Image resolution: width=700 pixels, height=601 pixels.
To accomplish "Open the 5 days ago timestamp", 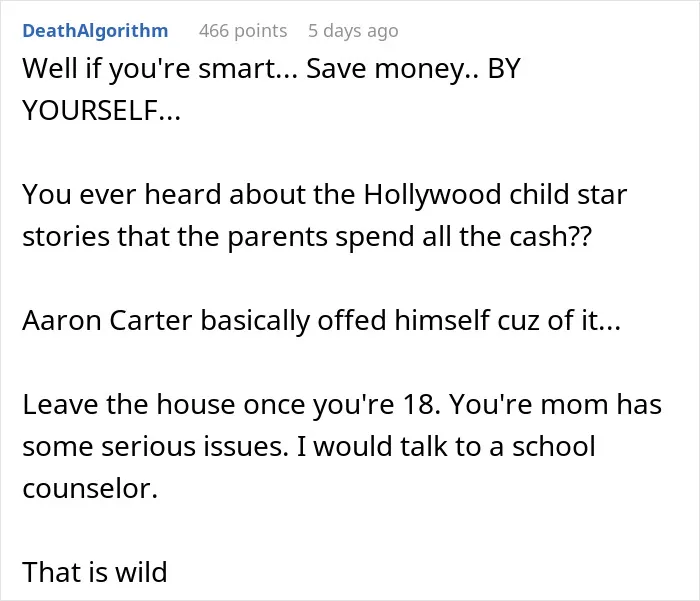I will [x=353, y=31].
